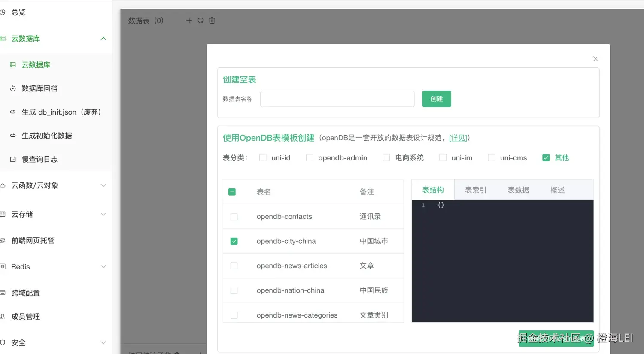Check the opendb-news-categories row checkbox
This screenshot has width=644, height=354.
(x=234, y=315)
